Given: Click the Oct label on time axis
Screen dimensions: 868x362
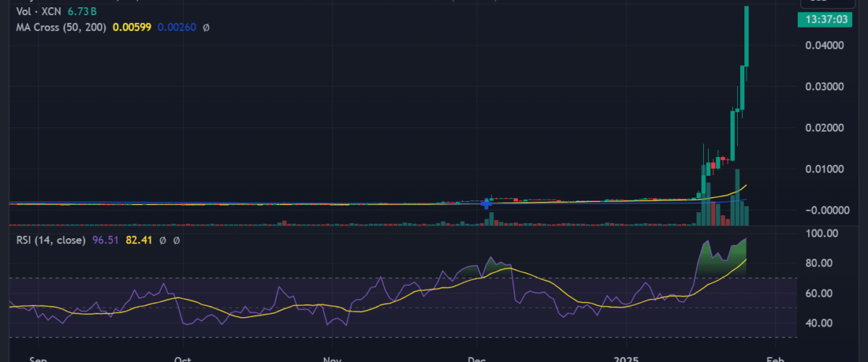Looking at the screenshot, I should coord(182,358).
